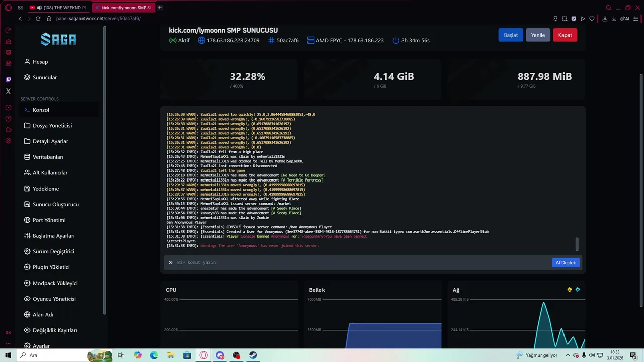Click the Yenile restart button

tap(538, 35)
